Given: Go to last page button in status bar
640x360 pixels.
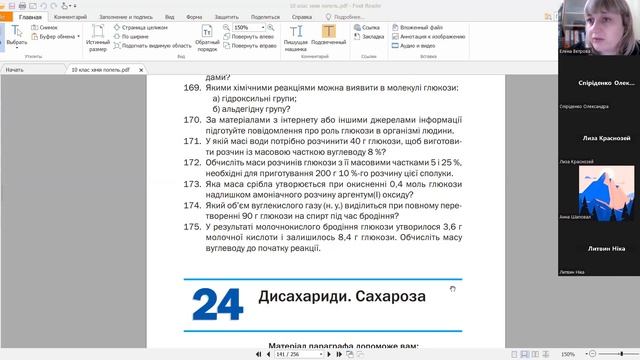Looking at the screenshot, I should [x=339, y=354].
